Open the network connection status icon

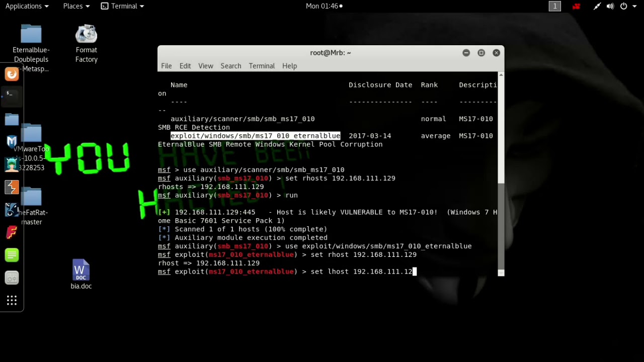(597, 6)
